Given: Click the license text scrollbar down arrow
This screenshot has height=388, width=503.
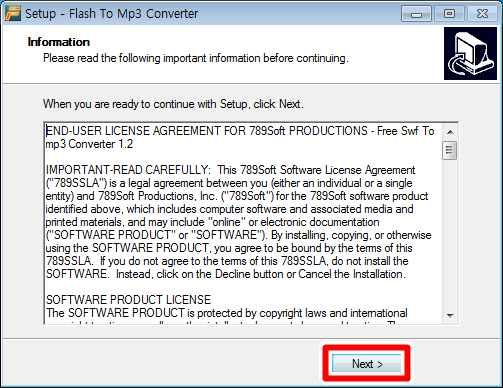Looking at the screenshot, I should click(450, 315).
